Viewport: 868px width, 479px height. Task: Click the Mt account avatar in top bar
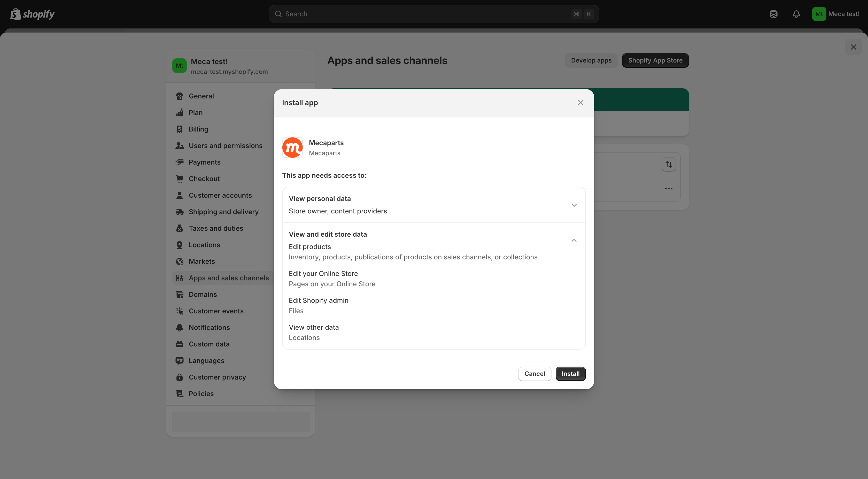tap(819, 14)
